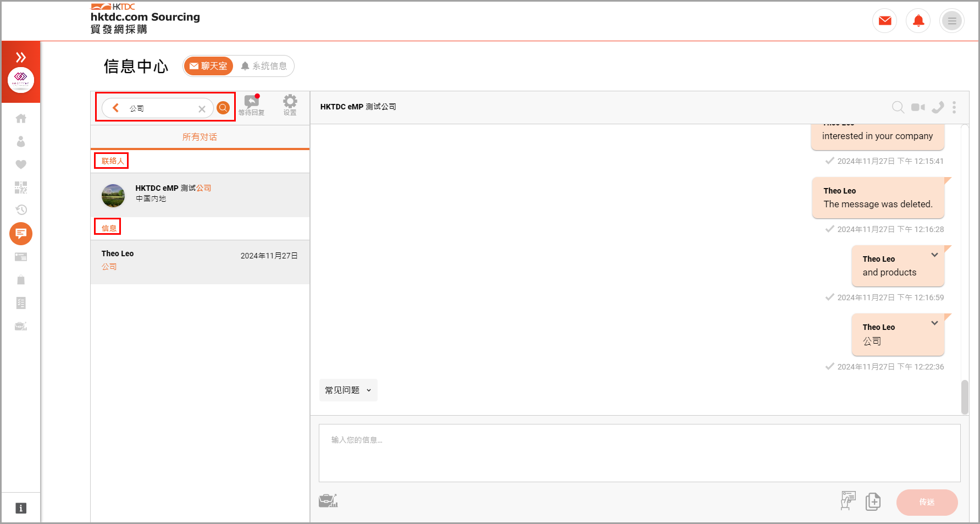Image resolution: width=980 pixels, height=524 pixels.
Task: Select the 所有对话 tab
Action: click(200, 137)
